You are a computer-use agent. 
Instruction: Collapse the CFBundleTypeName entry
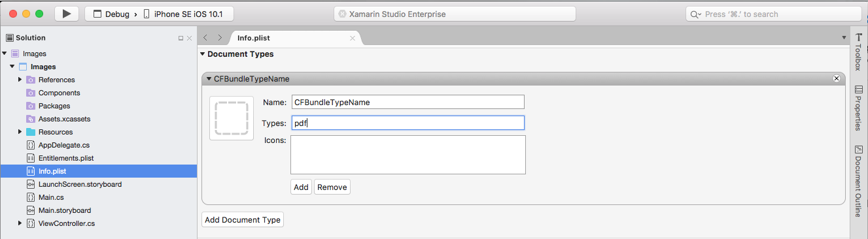(209, 79)
